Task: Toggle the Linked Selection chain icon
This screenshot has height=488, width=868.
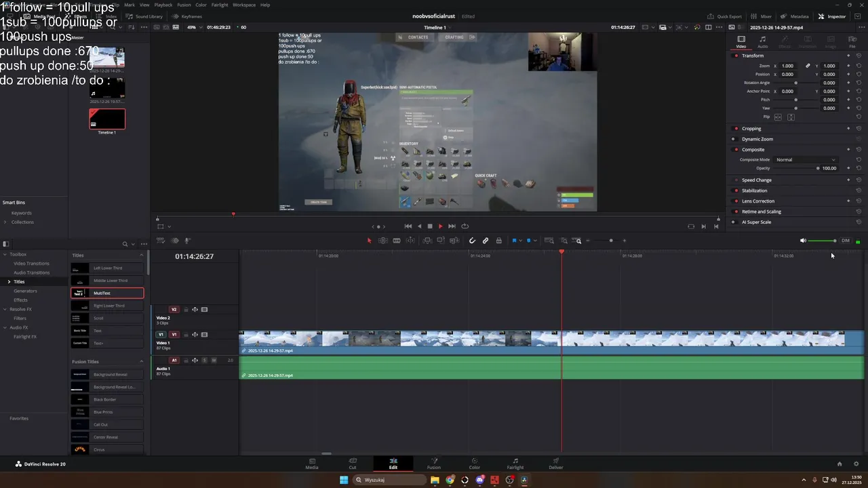Action: 486,241
